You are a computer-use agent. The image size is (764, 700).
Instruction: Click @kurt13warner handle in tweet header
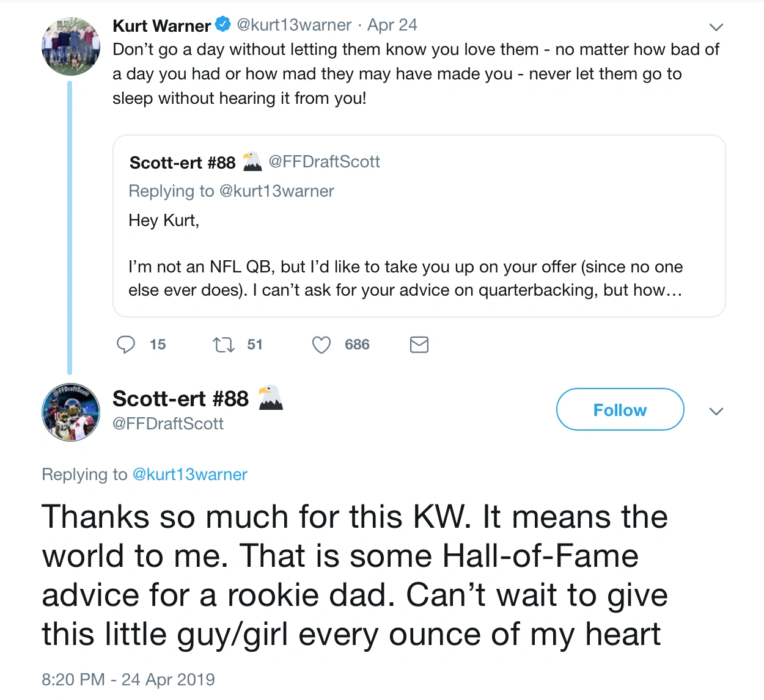294,25
